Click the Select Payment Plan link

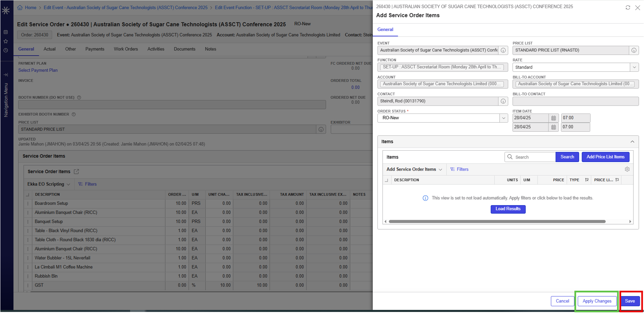pos(38,70)
